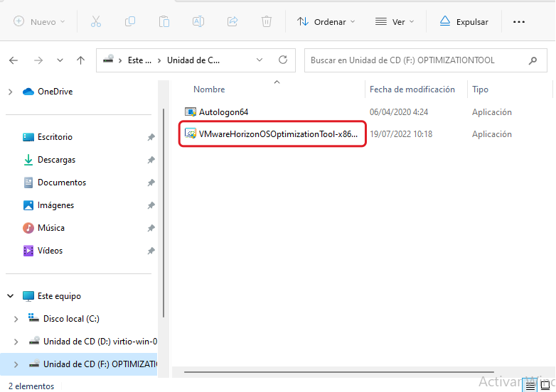Click the Expulsar eject button
The image size is (556, 392).
tap(464, 22)
